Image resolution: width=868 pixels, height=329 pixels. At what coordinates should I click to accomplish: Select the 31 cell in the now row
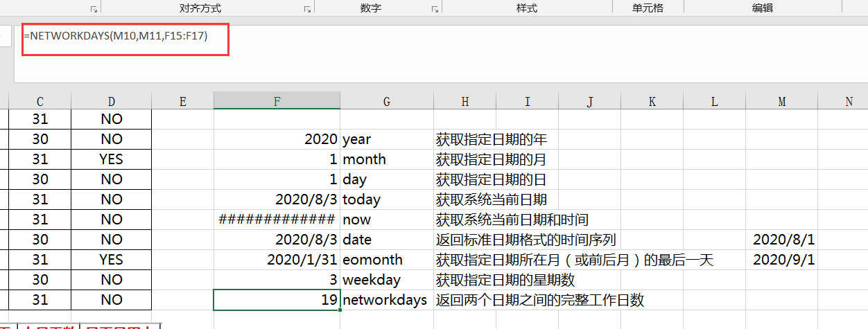40,220
